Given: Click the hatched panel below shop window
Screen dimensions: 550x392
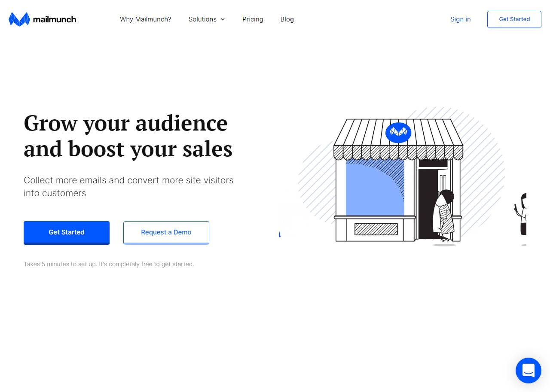Looking at the screenshot, I should (x=376, y=229).
